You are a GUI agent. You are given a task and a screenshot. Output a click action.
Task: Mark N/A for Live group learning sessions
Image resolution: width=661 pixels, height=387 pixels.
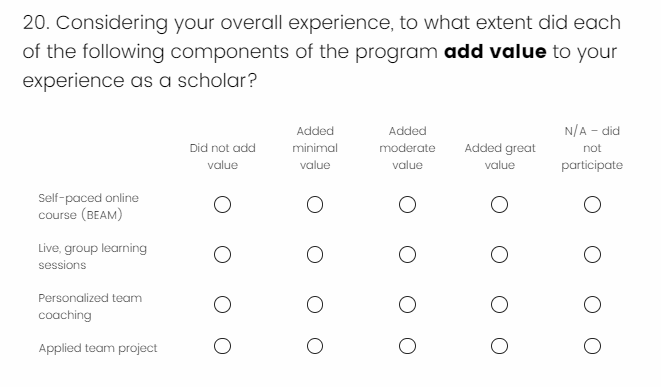pos(592,255)
